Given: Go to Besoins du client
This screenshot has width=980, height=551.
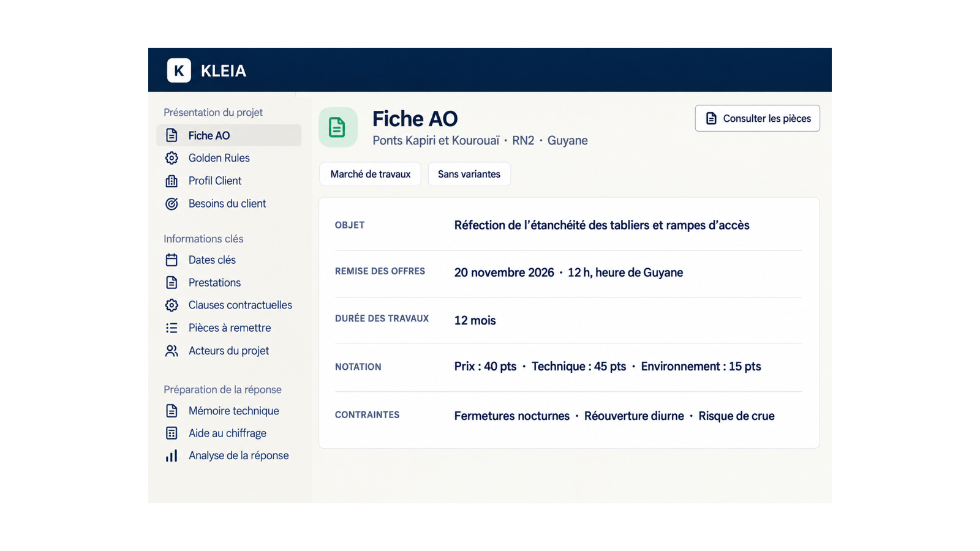Looking at the screenshot, I should click(228, 204).
